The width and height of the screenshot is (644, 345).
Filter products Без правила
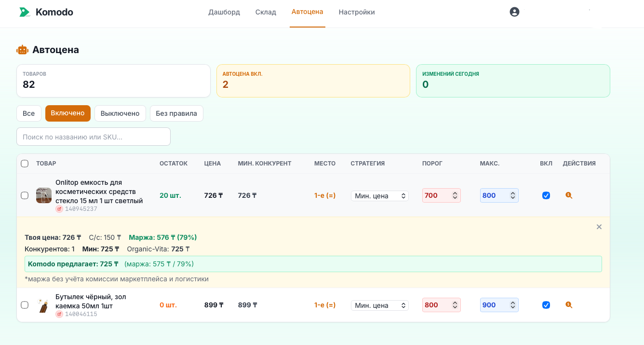[176, 113]
